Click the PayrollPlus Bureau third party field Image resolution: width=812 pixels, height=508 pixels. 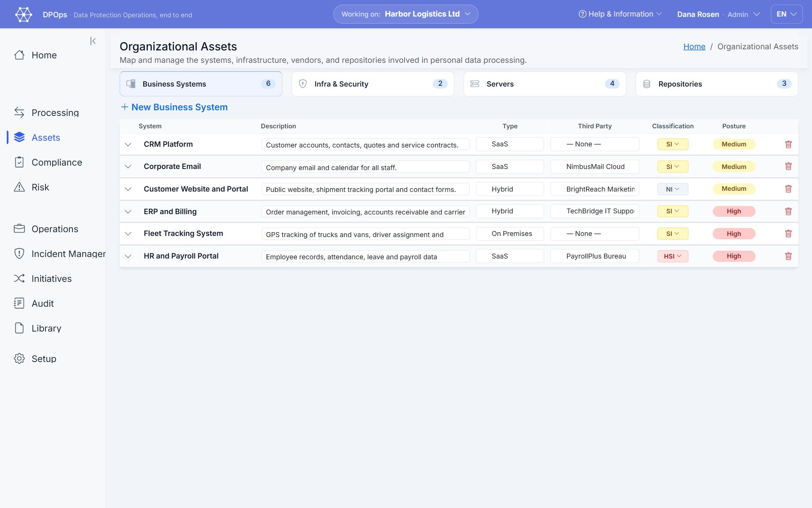595,256
